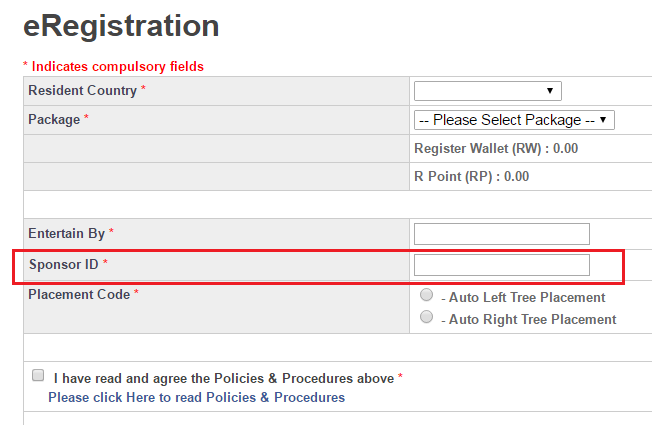Click the red compulsory fields notice

click(113, 67)
